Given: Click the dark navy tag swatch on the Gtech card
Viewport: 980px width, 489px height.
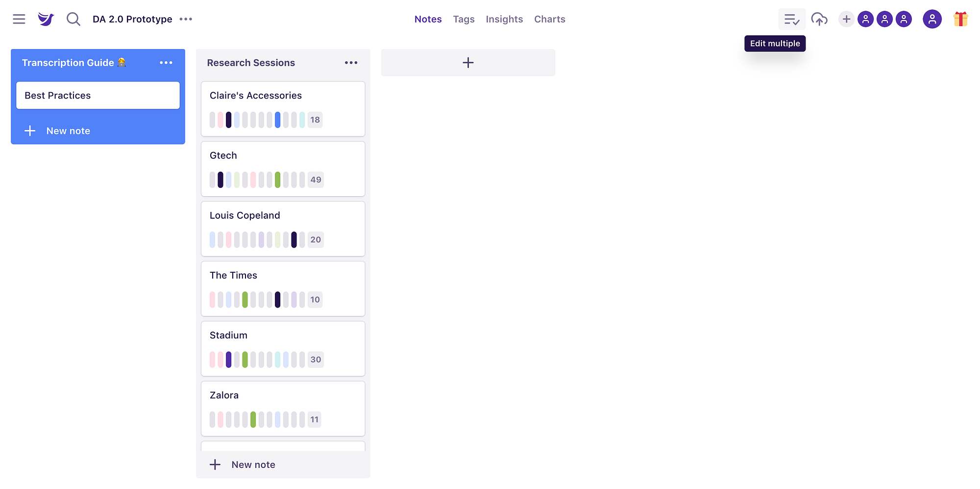Looking at the screenshot, I should click(220, 180).
